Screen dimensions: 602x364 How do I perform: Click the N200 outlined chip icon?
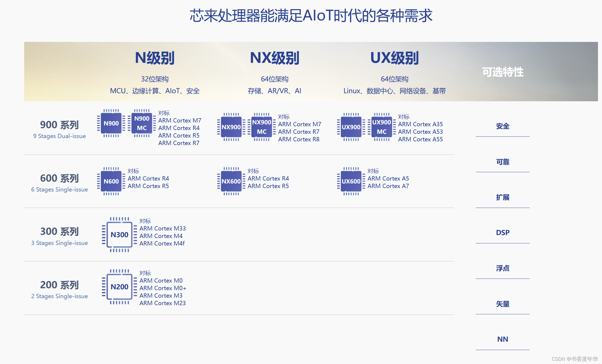[x=119, y=287]
